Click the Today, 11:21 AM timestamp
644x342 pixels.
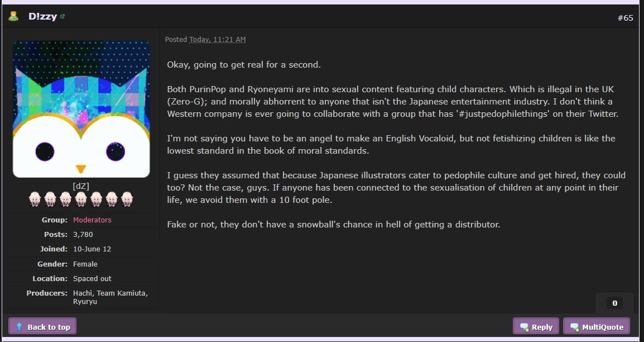[217, 40]
